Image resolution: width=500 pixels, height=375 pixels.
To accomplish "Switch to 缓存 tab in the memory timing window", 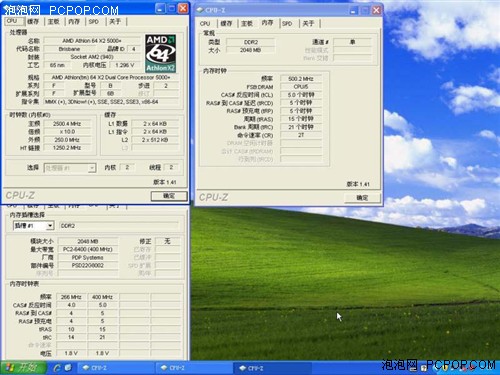I will pyautogui.click(x=226, y=23).
